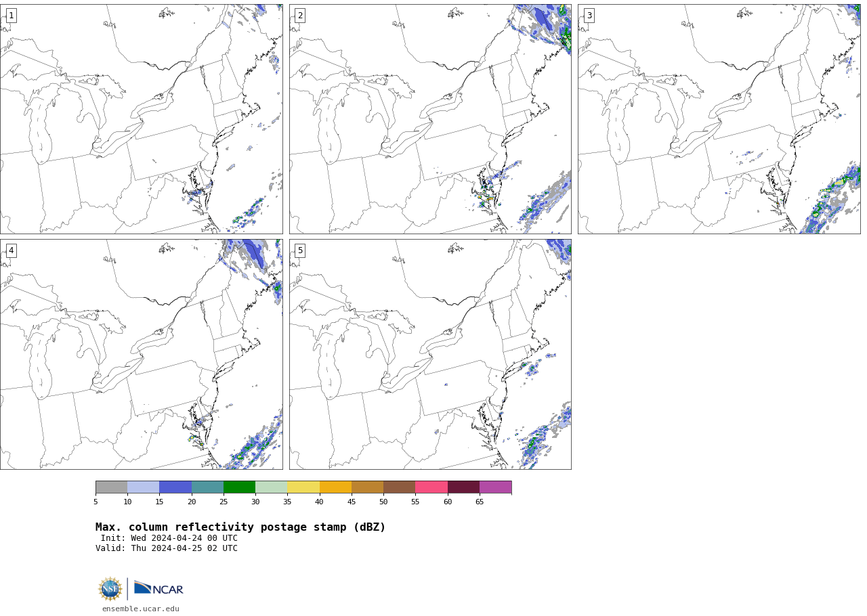This screenshot has width=867, height=616.
Task: Select the yellow 35-40 dBZ swatch
Action: 303,487
